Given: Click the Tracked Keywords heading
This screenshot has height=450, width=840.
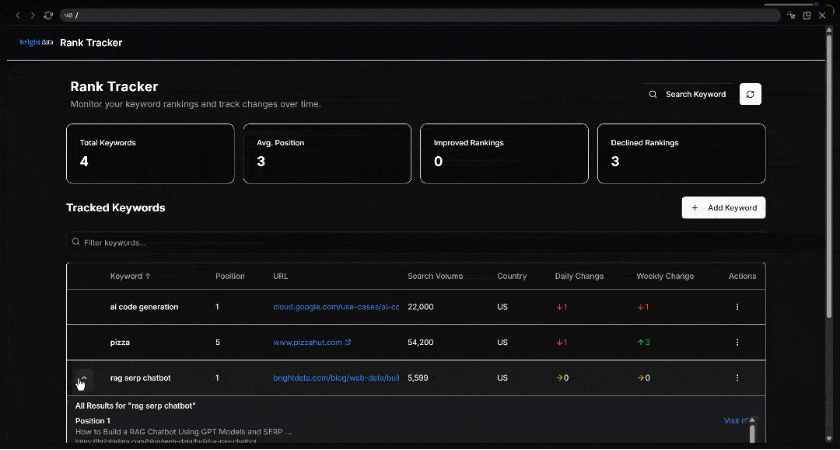Looking at the screenshot, I should click(x=116, y=208).
